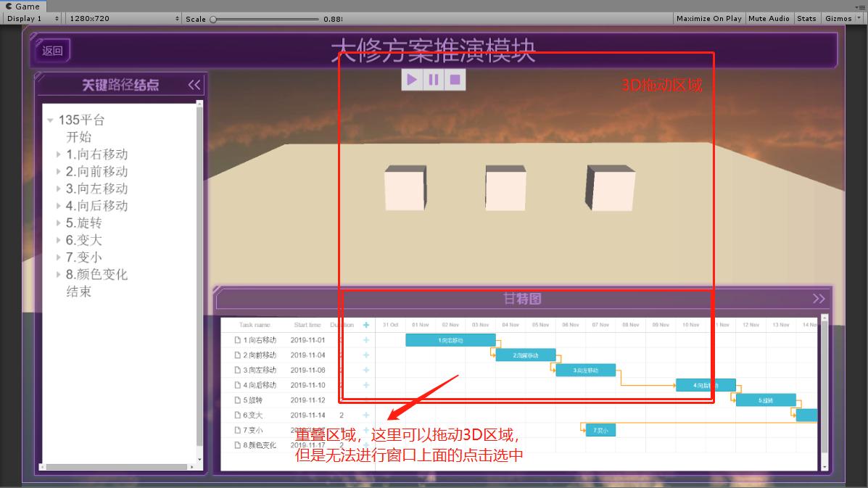This screenshot has width=868, height=488.
Task: Open the Display 1 dropdown
Action: coord(32,18)
